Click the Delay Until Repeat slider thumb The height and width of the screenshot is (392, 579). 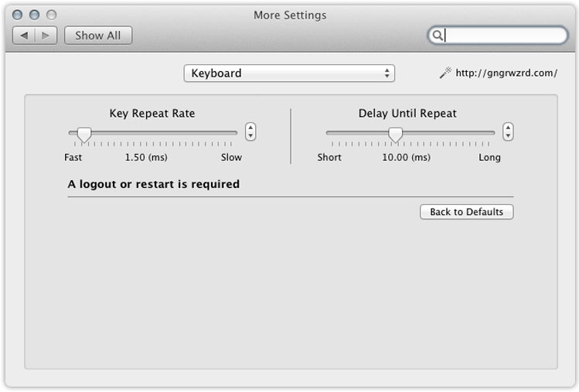tap(395, 135)
